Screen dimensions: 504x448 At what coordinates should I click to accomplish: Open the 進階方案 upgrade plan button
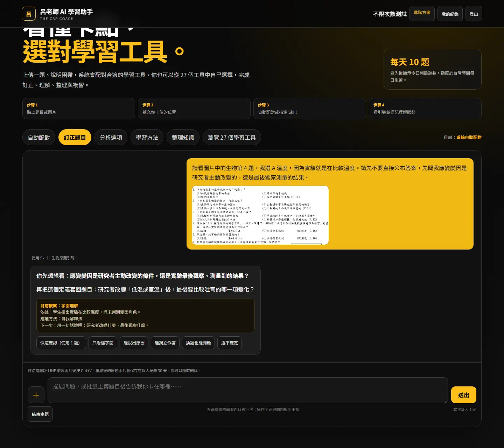[422, 13]
